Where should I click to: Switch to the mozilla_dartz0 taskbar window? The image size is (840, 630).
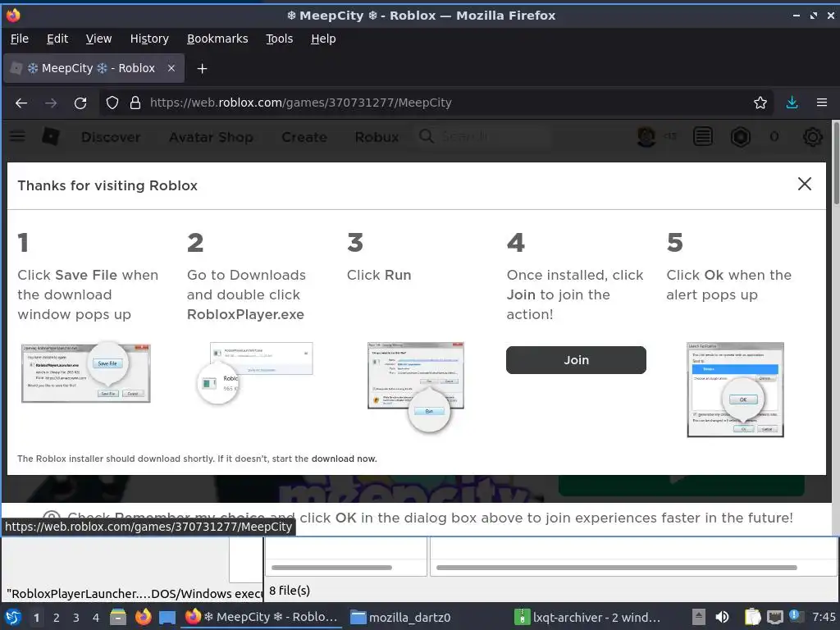400,617
